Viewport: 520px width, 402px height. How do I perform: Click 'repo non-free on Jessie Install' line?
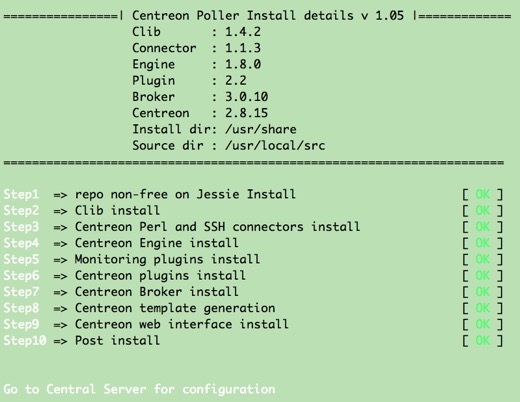coord(185,194)
